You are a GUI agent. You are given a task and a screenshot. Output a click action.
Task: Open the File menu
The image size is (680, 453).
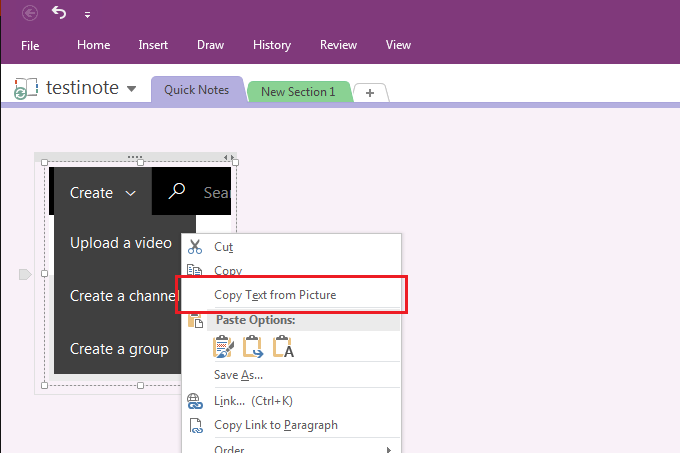(30, 45)
